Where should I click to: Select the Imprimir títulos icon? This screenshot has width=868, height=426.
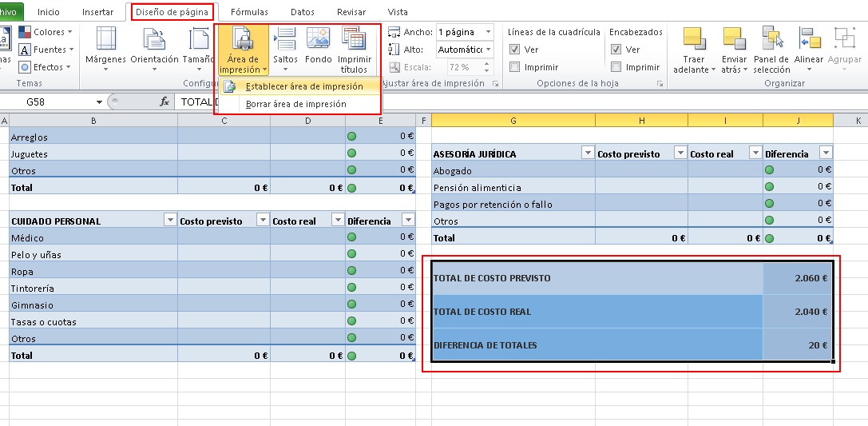click(354, 42)
